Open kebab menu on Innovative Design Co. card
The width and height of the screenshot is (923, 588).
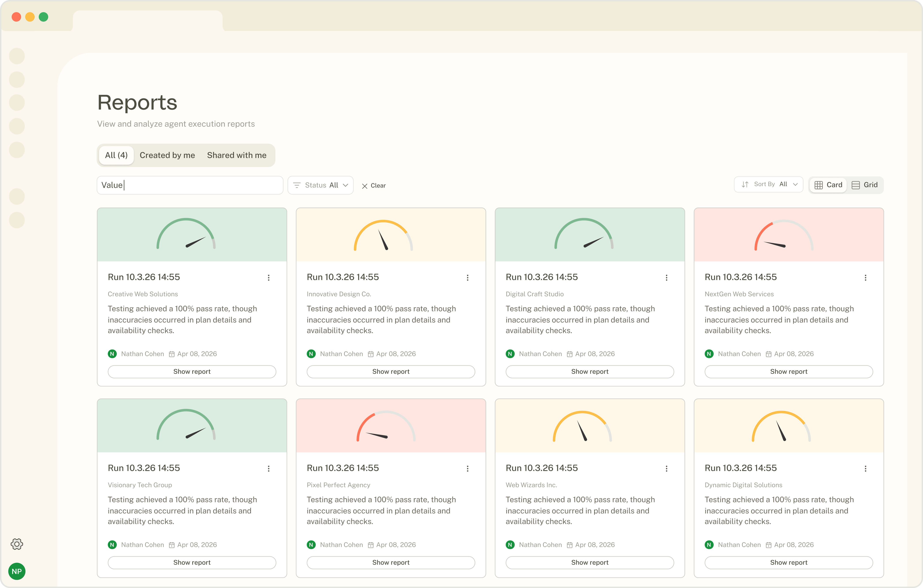tap(468, 277)
